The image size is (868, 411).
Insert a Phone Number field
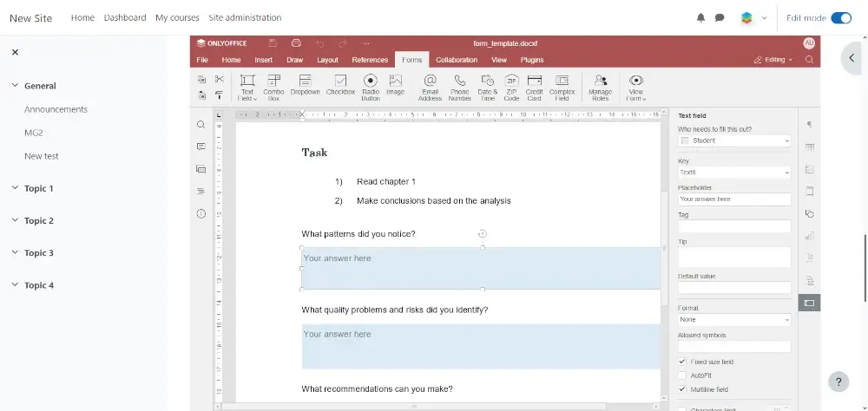(459, 87)
